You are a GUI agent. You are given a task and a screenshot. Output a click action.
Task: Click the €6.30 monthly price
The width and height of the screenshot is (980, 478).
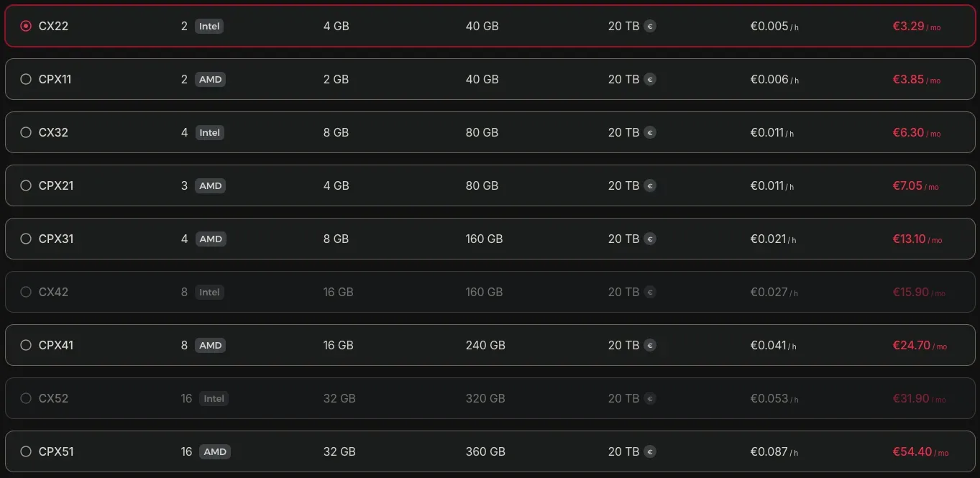[909, 132]
